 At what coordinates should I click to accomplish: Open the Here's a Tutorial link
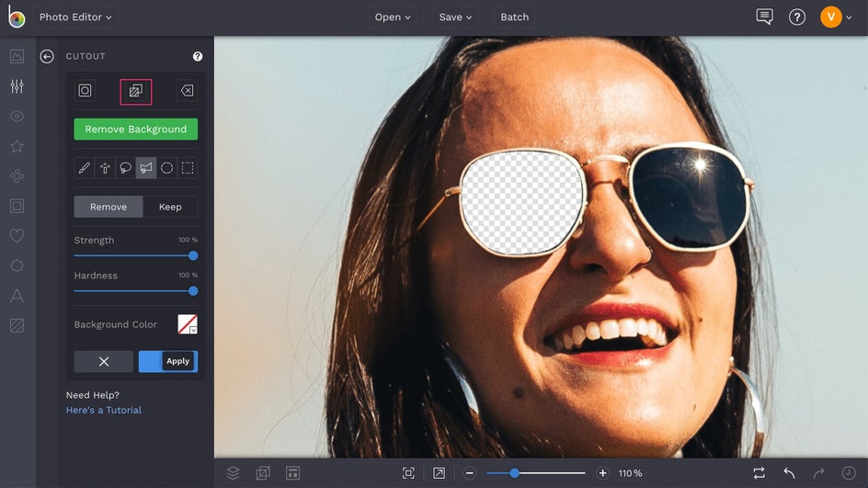click(x=104, y=410)
